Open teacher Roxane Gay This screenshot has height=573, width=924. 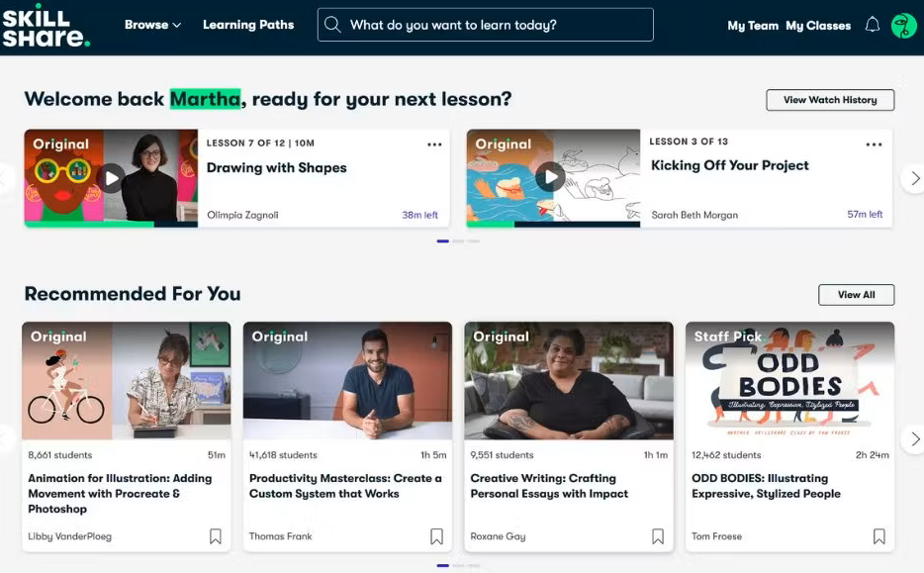(498, 536)
